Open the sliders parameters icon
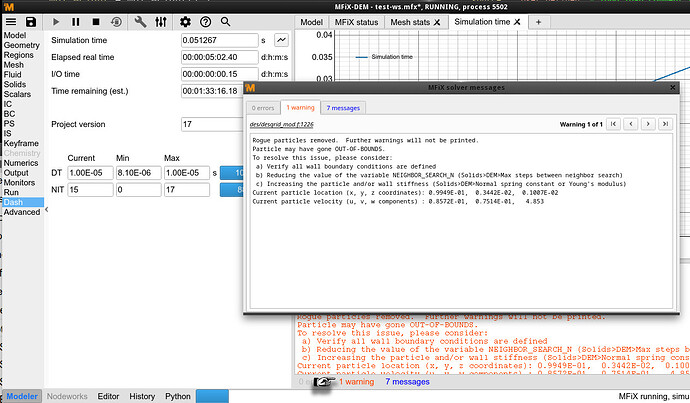Screen dimensions: 690x403 [161, 22]
